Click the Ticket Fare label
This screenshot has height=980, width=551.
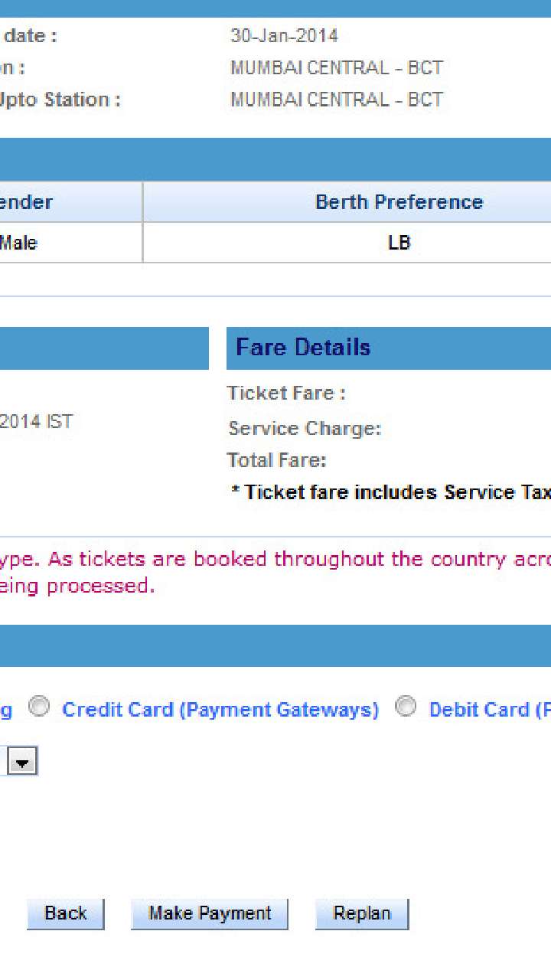pos(286,394)
